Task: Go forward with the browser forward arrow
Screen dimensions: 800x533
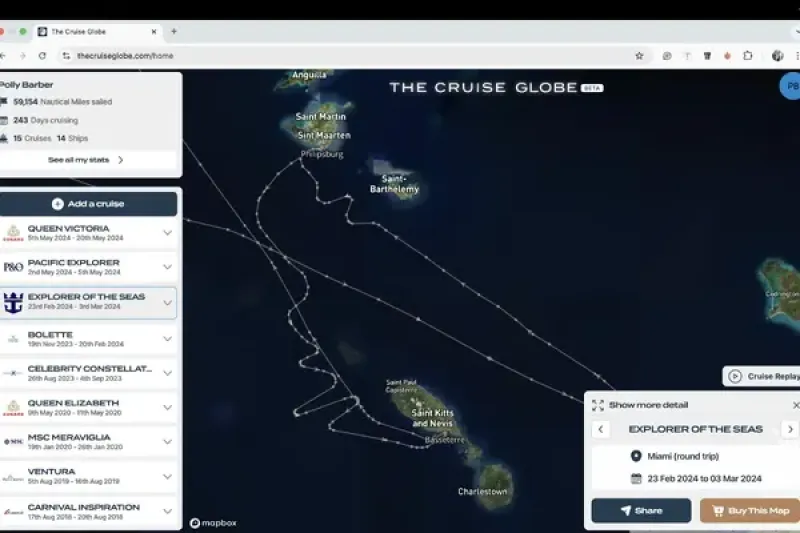Action: 22,56
